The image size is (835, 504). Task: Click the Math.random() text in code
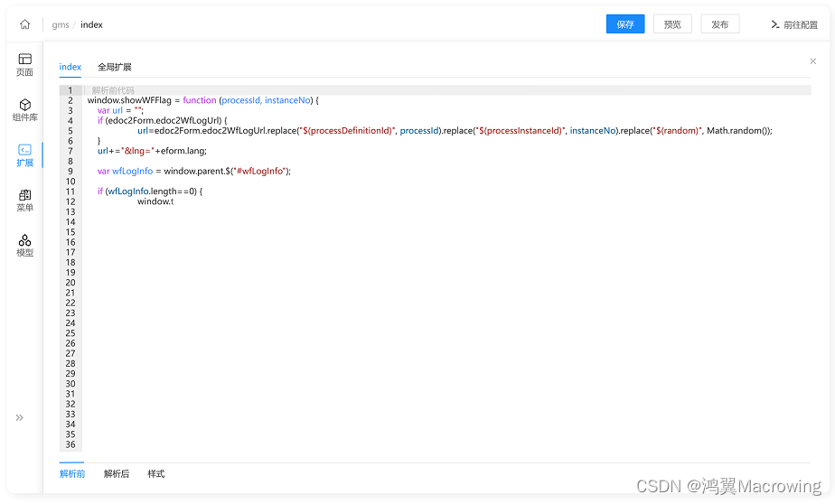tap(738, 130)
